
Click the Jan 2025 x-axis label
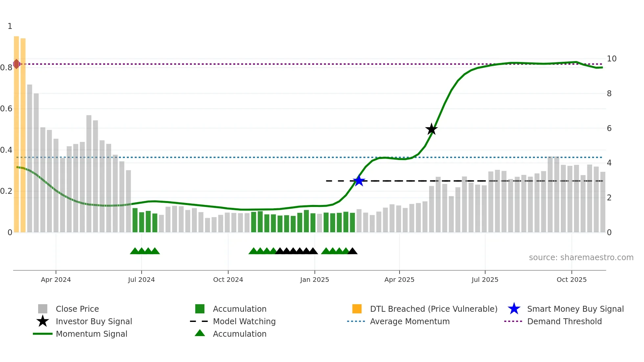pos(314,280)
